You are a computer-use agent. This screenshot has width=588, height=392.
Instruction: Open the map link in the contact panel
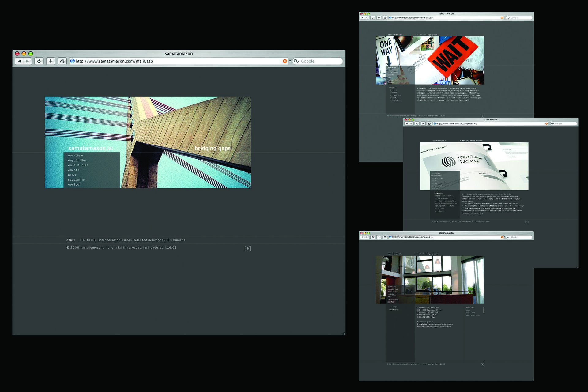click(x=468, y=310)
